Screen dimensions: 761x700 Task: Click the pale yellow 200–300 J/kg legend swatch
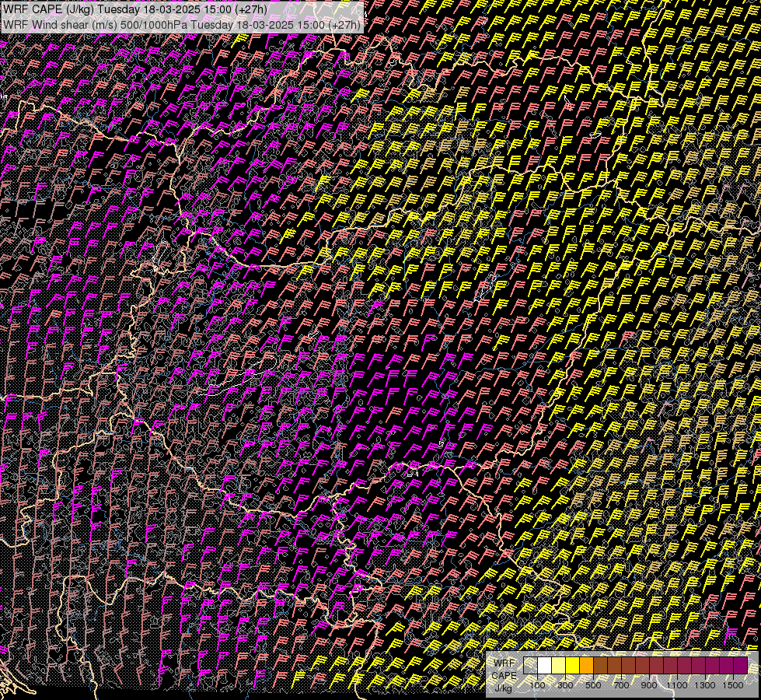click(x=559, y=665)
